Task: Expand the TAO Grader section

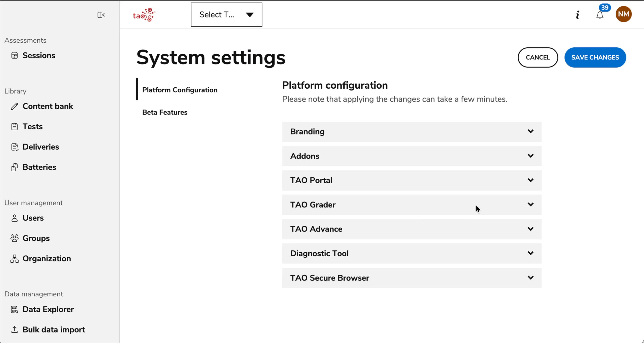Action: (x=412, y=205)
